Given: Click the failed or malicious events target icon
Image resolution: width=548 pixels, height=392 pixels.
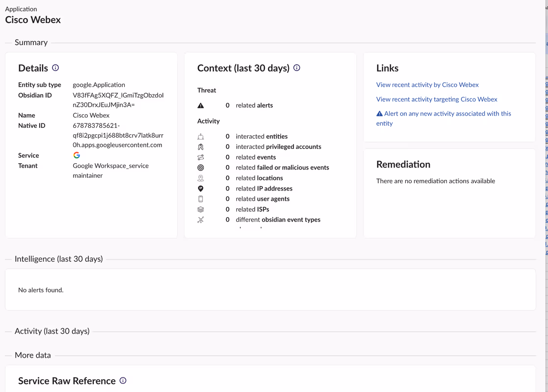Looking at the screenshot, I should (x=201, y=168).
